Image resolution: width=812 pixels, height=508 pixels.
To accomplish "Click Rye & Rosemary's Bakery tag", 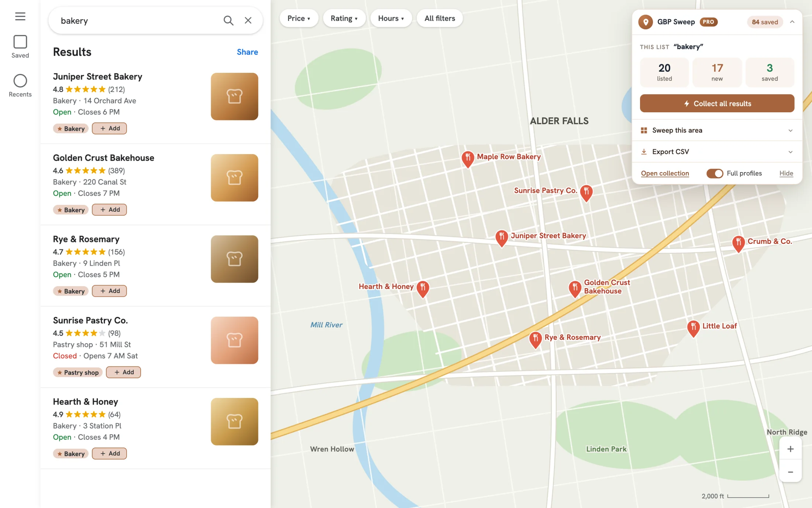I will click(70, 291).
